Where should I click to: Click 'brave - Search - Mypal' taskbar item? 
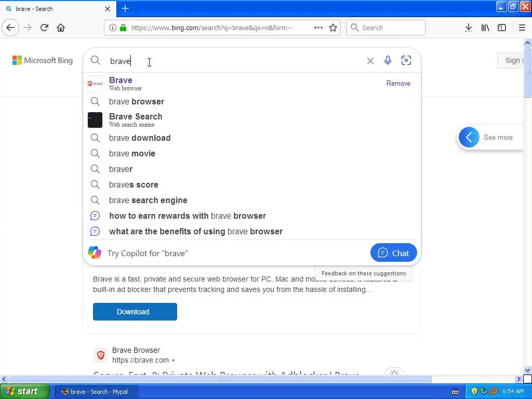click(96, 392)
